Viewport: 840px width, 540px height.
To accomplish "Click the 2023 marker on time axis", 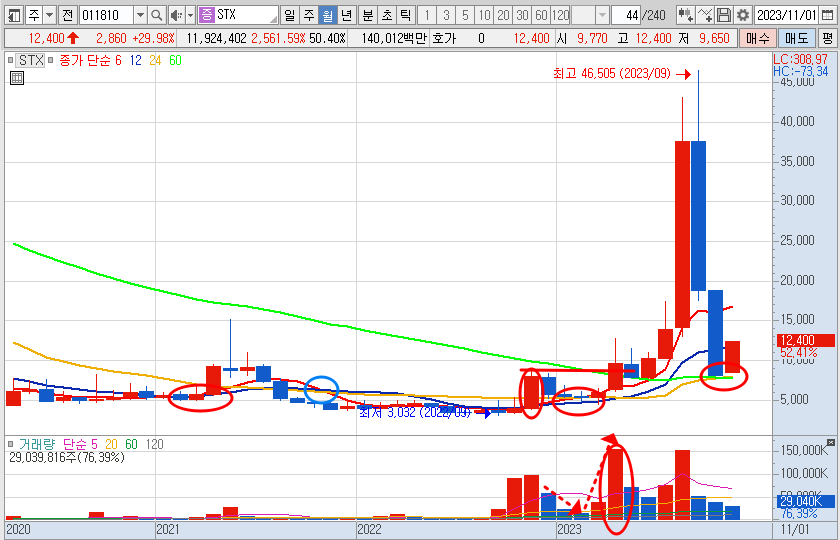I will 569,530.
